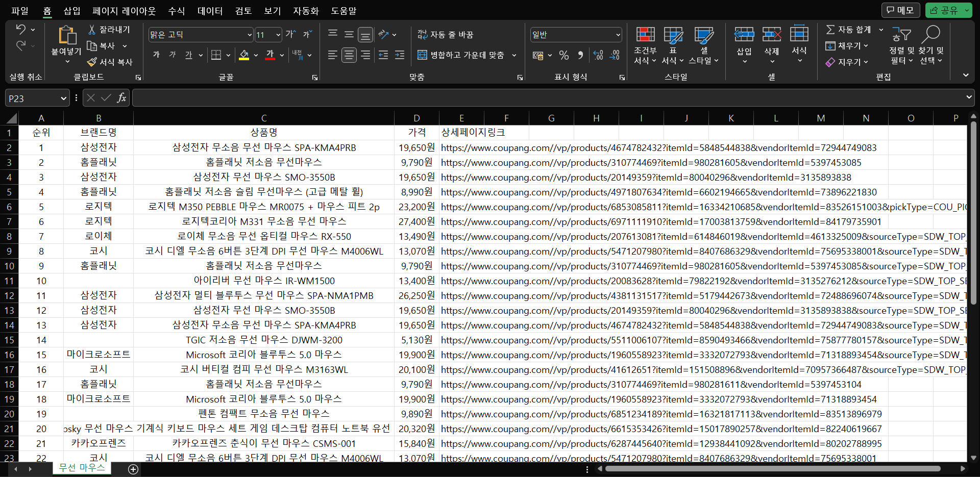Click the Paste clipboard icon

point(67,36)
